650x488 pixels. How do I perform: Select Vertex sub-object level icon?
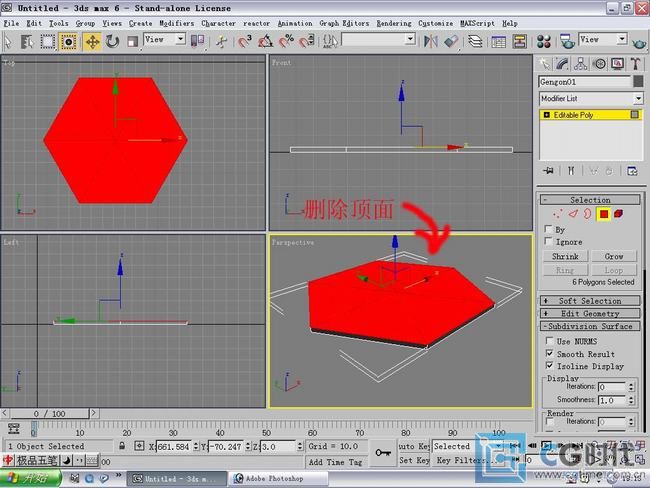[x=558, y=214]
